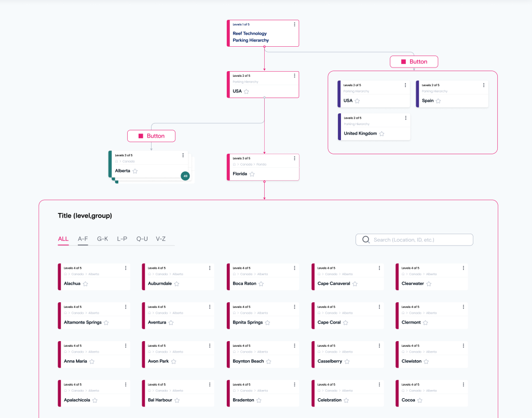This screenshot has height=418, width=532.
Task: Open the Cape Canaveral card's options menu
Action: [x=379, y=268]
